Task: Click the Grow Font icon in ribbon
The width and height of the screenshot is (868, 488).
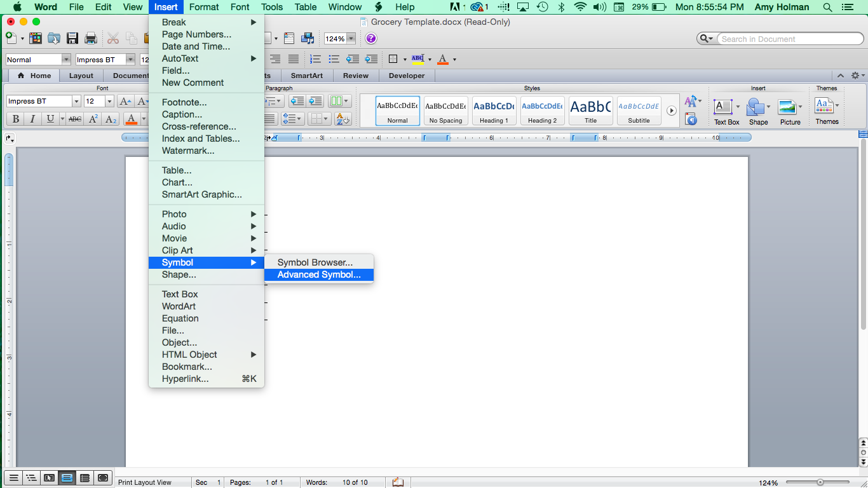Action: click(x=125, y=101)
